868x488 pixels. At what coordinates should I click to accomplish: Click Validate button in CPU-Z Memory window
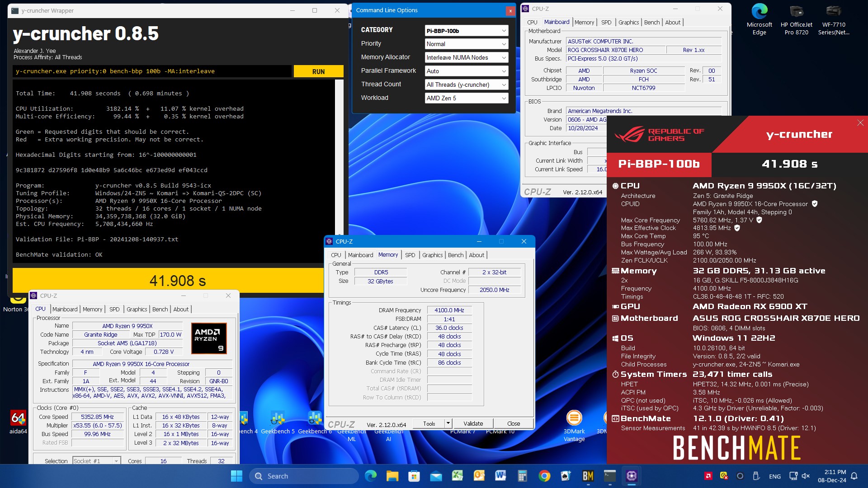tap(473, 423)
